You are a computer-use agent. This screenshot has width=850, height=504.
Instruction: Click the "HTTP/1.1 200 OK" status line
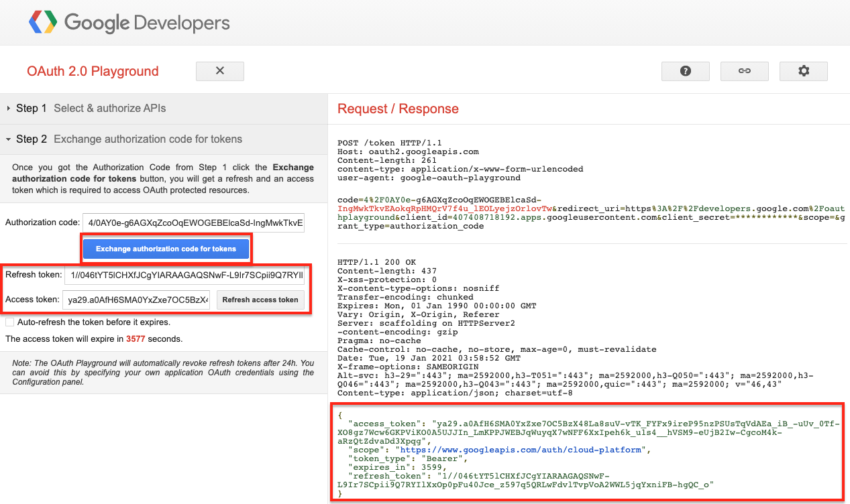pyautogui.click(x=377, y=262)
